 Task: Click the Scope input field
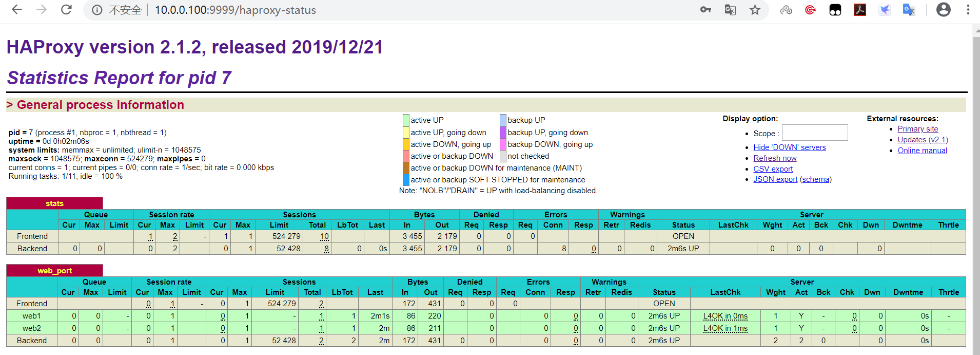(x=815, y=133)
